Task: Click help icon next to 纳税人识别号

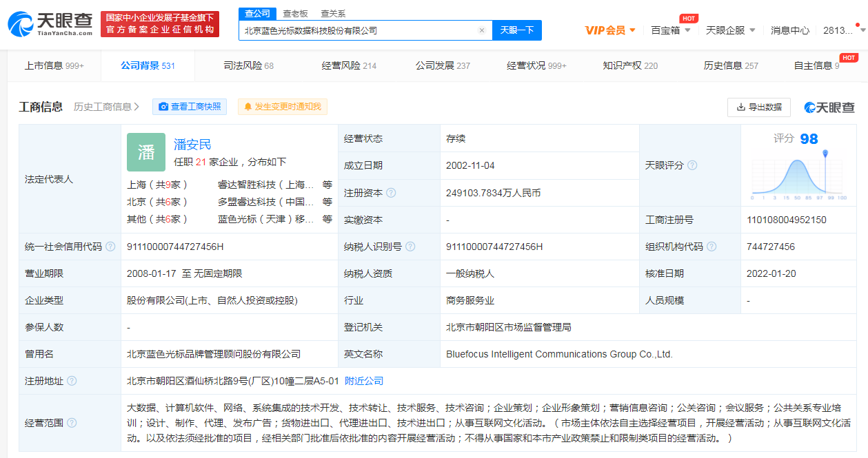Action: 410,247
